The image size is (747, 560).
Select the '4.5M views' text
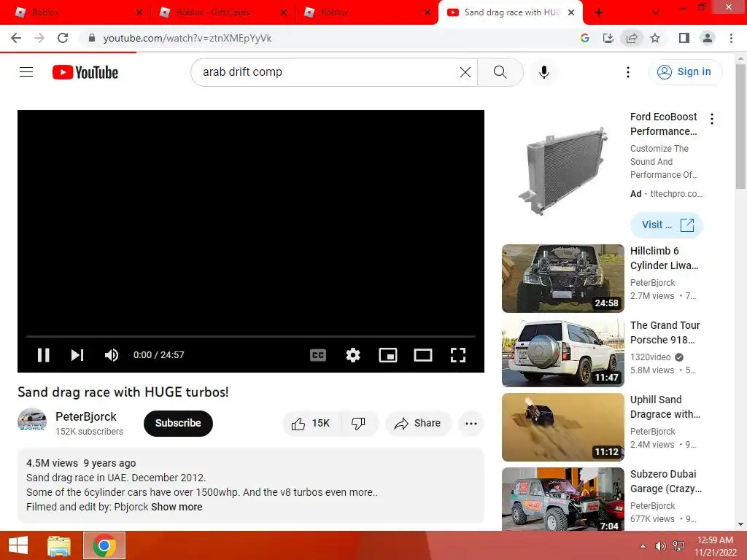coord(52,463)
